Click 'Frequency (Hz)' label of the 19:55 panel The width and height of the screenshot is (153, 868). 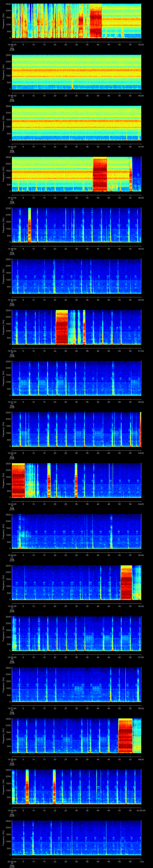pos(4,583)
